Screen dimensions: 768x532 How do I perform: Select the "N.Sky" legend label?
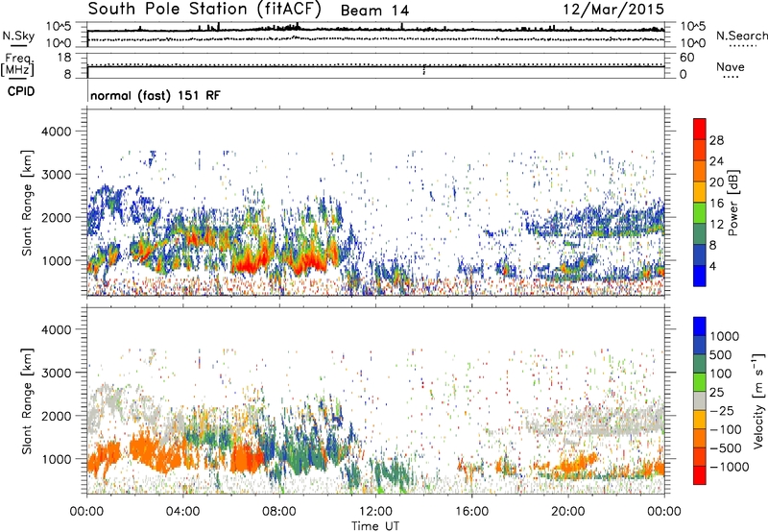[x=18, y=36]
